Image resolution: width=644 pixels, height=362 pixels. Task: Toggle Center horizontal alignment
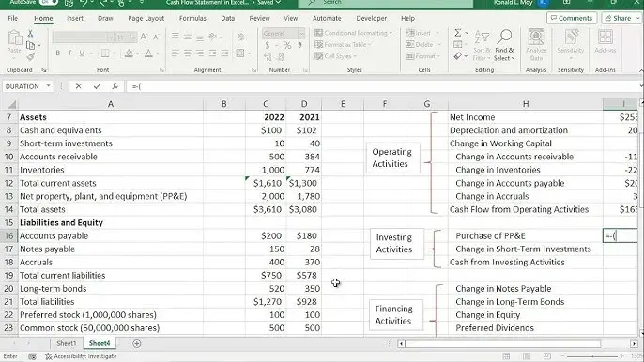[188, 53]
